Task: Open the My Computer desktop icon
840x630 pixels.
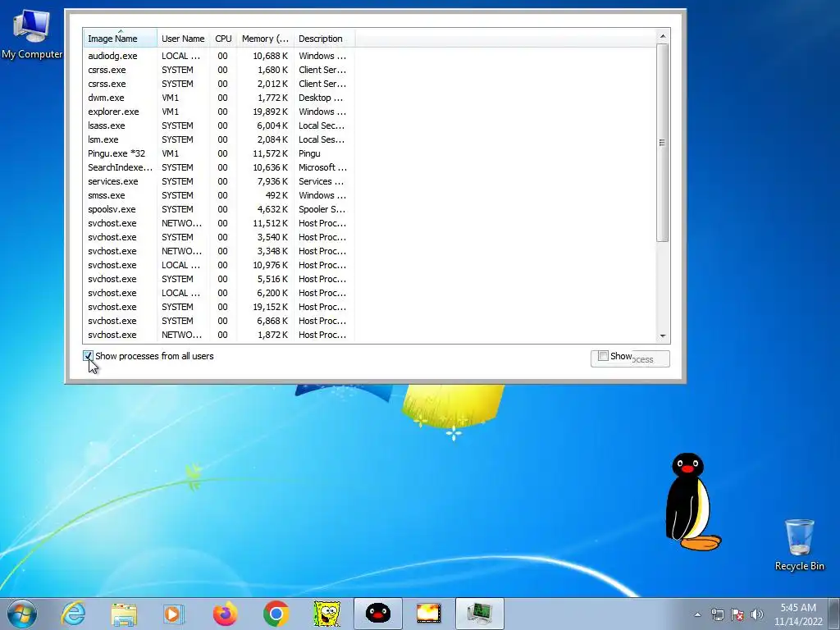Action: (x=32, y=34)
